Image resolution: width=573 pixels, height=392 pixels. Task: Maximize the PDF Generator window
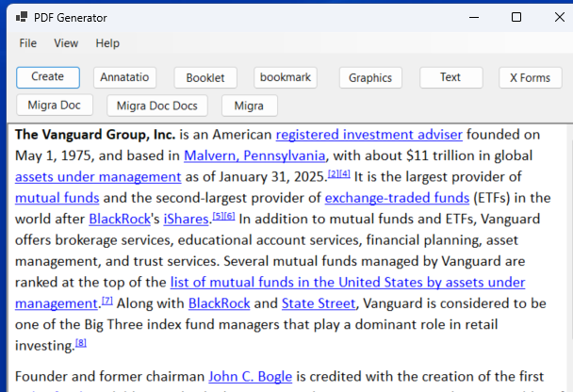(516, 17)
